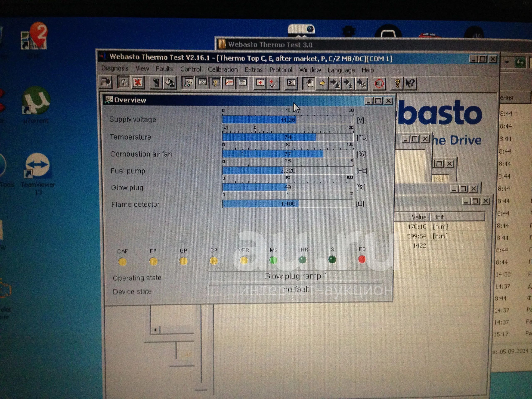Image resolution: width=532 pixels, height=399 pixels.
Task: Click the Operating state field Glow plug ramp 1
Action: pos(296,276)
